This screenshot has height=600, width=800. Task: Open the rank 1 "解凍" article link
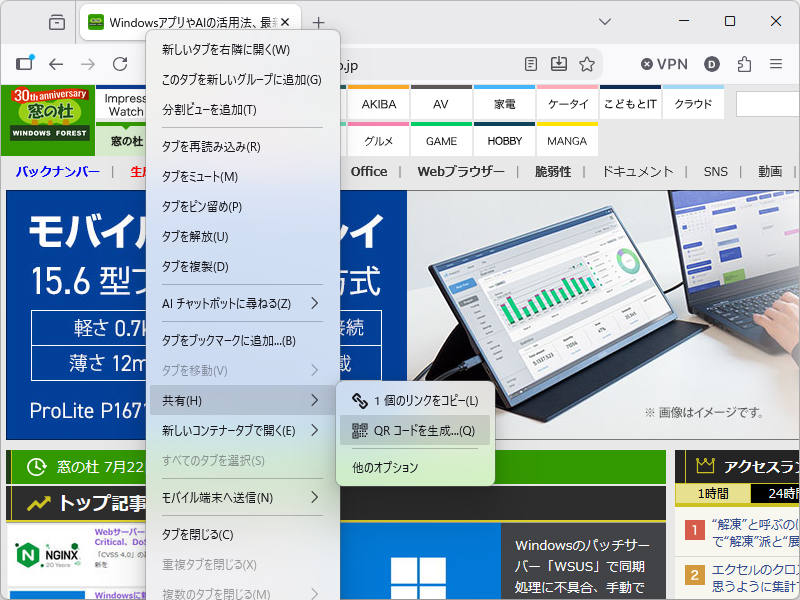click(x=755, y=533)
